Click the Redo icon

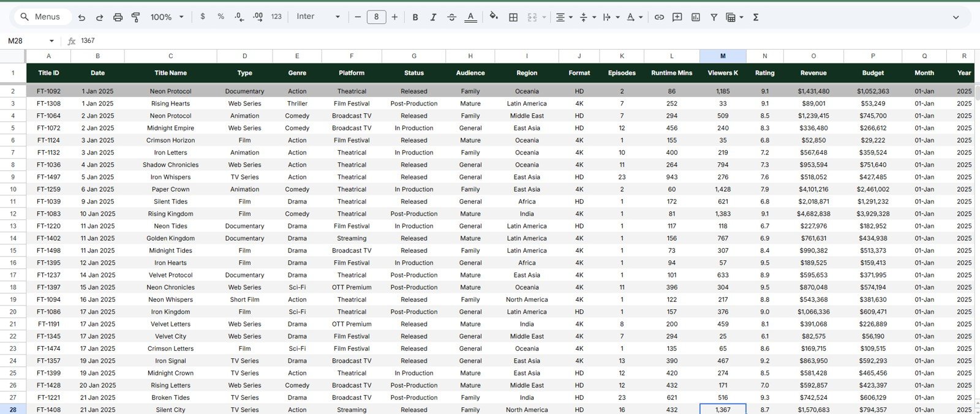click(99, 17)
